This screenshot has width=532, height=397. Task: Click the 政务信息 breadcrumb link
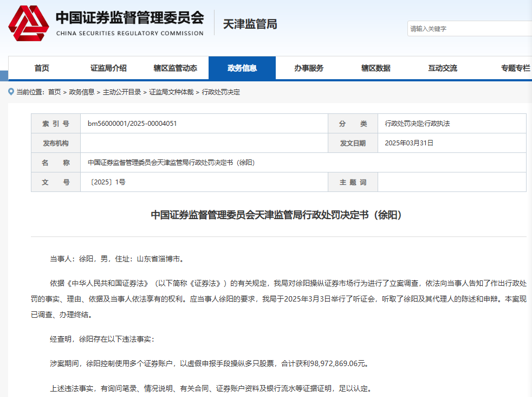point(82,92)
